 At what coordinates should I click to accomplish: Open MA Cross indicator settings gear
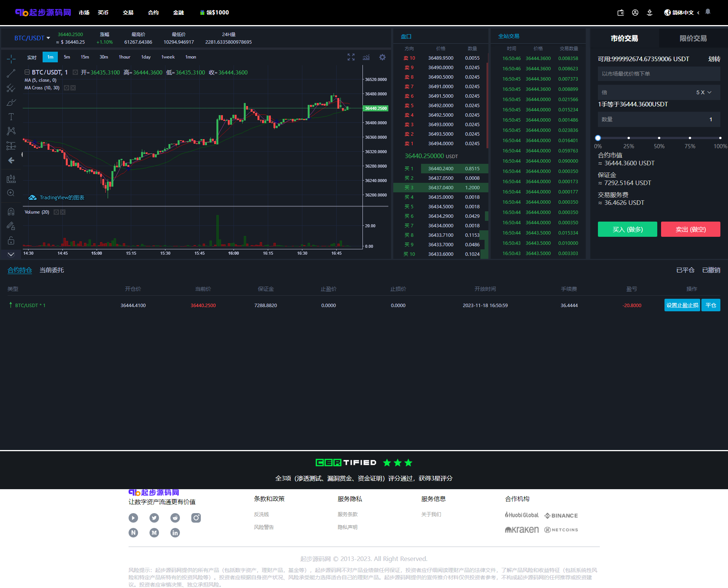coord(67,88)
